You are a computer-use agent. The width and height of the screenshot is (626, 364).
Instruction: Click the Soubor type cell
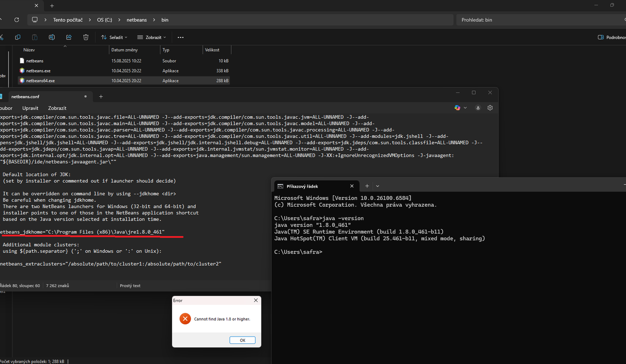coord(169,61)
